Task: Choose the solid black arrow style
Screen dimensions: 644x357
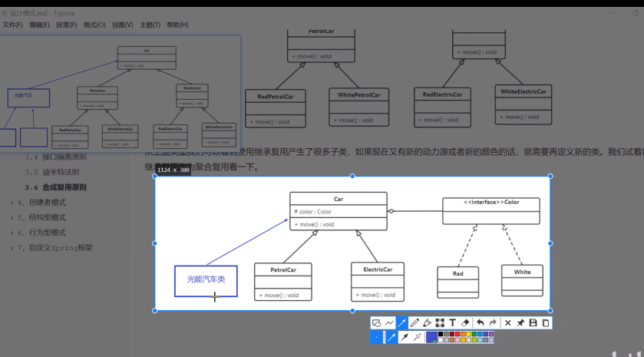Action: tap(405, 337)
